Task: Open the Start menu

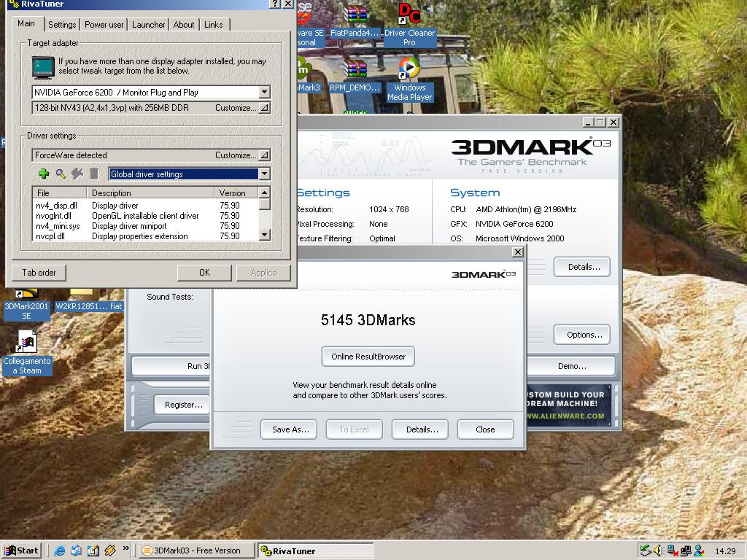Action: tap(21, 551)
